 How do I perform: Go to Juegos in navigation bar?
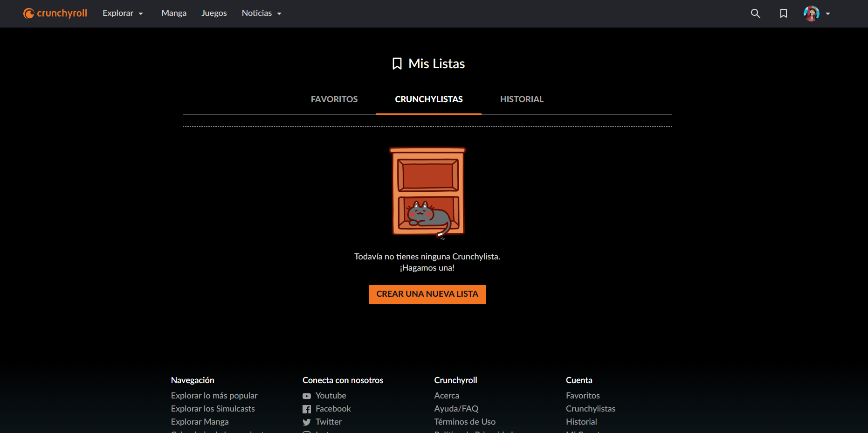pyautogui.click(x=214, y=14)
